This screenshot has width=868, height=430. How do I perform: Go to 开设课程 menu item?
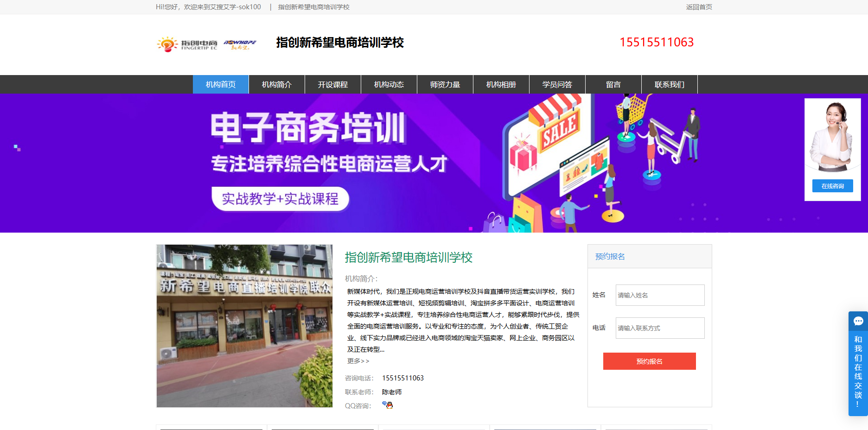pos(333,84)
